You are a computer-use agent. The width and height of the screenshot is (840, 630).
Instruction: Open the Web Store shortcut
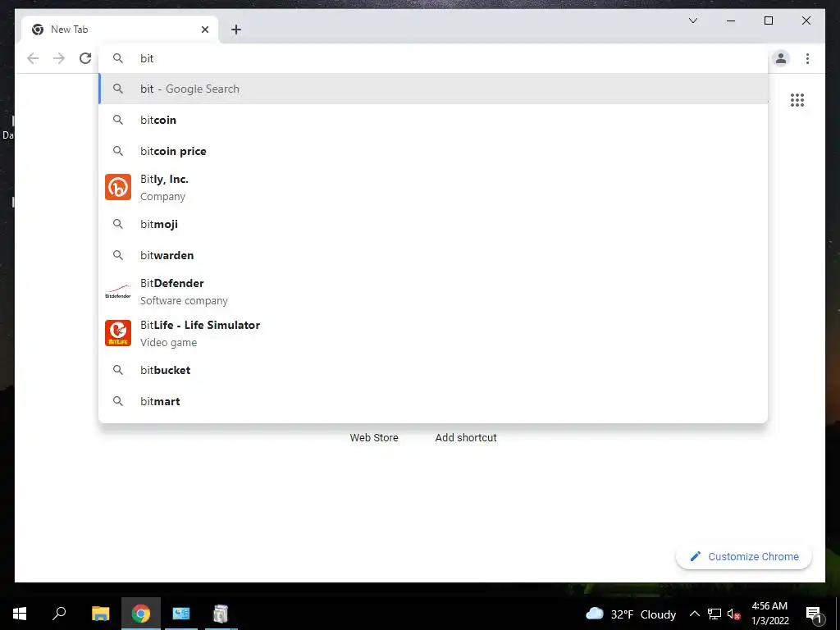(x=374, y=438)
